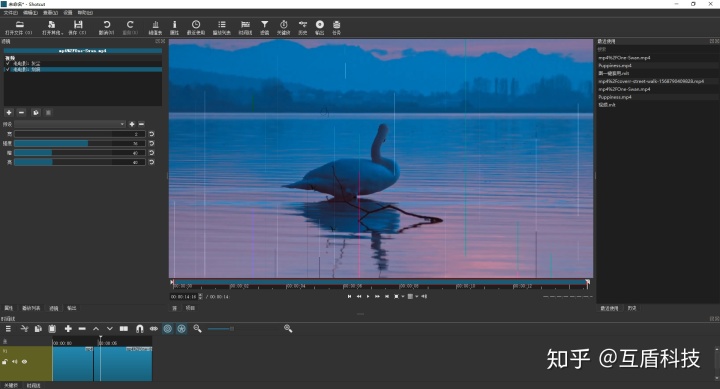Screen dimensions: 720x389
Task: Click the Keyframes stopwatch toolbar icon
Action: [x=284, y=28]
